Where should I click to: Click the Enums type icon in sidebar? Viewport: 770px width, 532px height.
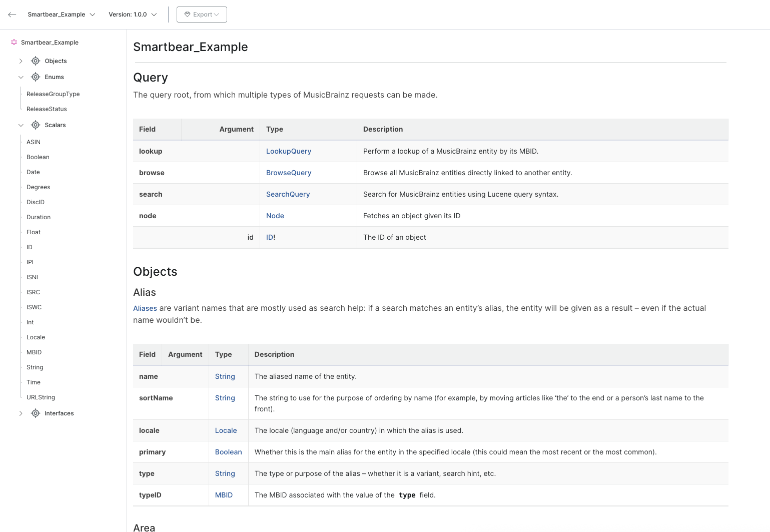36,77
